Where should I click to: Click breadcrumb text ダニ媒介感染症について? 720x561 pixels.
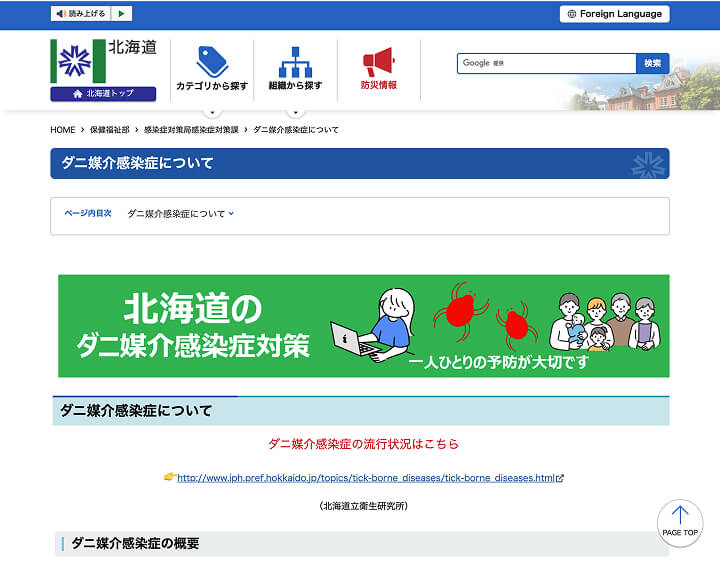pos(296,130)
